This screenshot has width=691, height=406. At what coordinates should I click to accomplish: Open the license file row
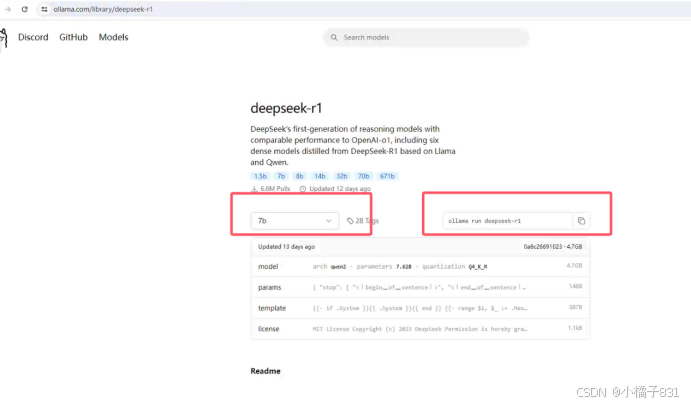420,329
